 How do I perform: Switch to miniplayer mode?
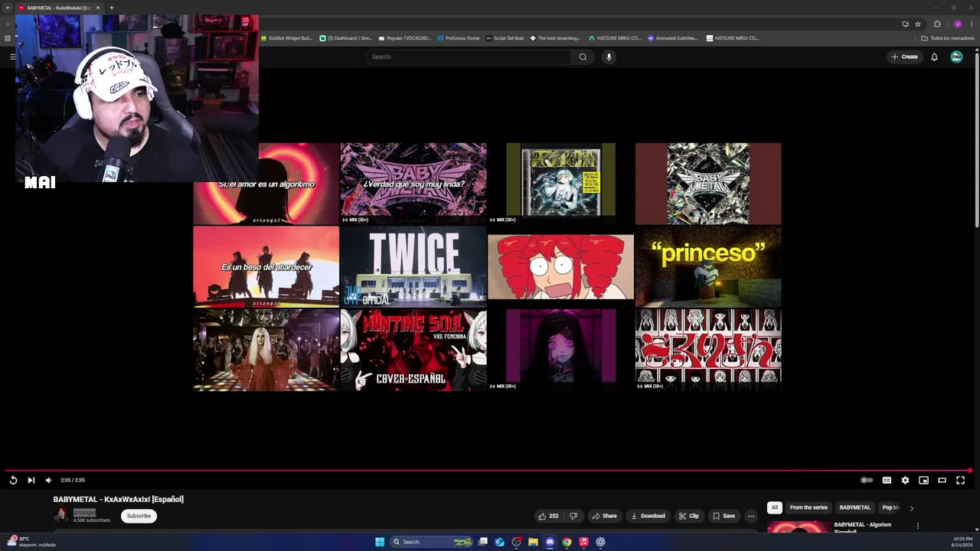(923, 480)
